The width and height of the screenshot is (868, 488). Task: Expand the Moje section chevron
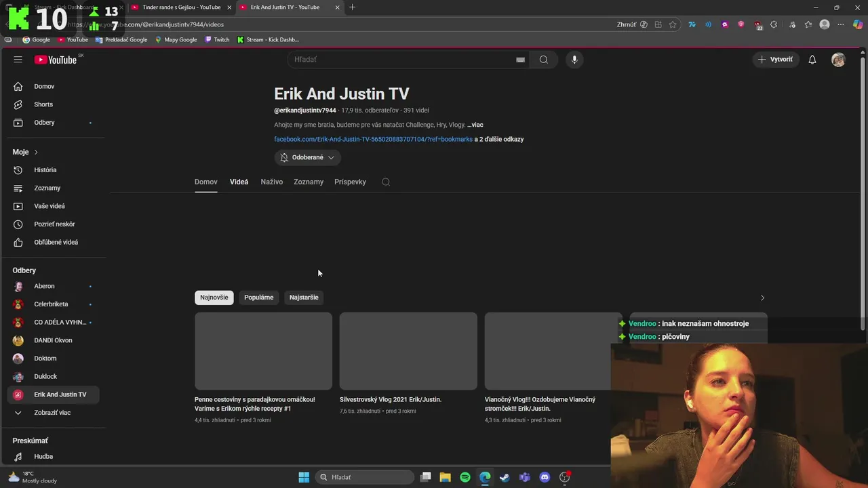(36, 152)
